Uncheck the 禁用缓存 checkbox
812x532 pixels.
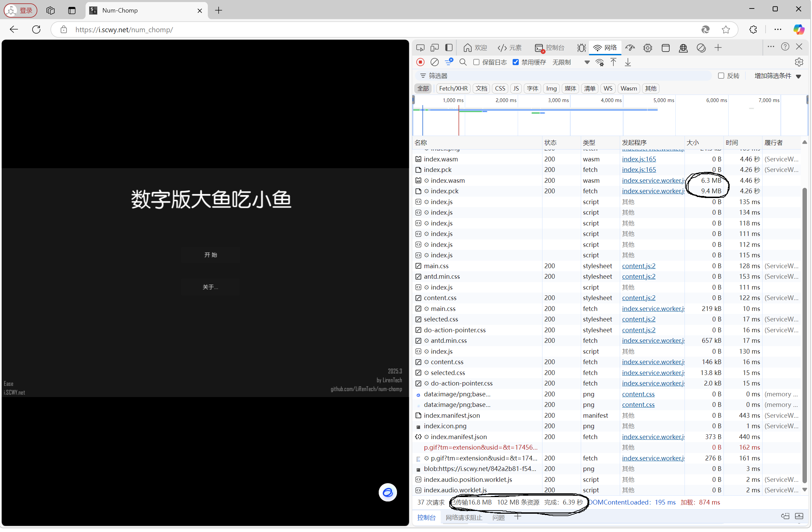click(516, 62)
